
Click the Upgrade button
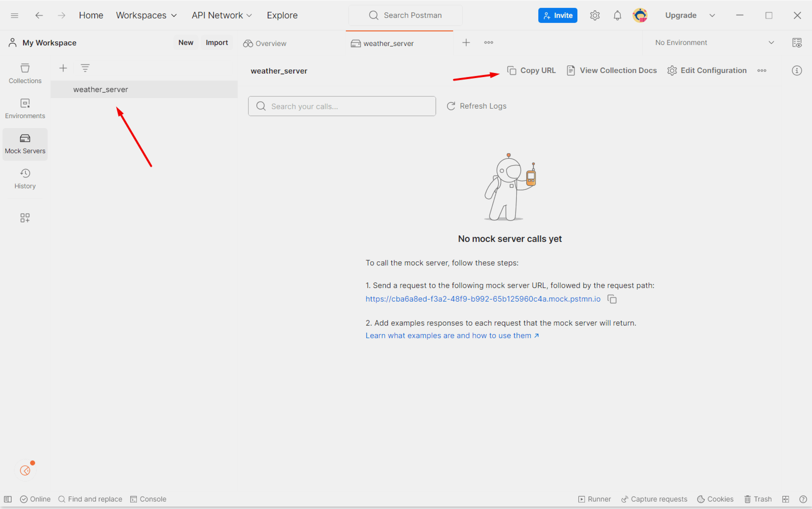pos(680,16)
